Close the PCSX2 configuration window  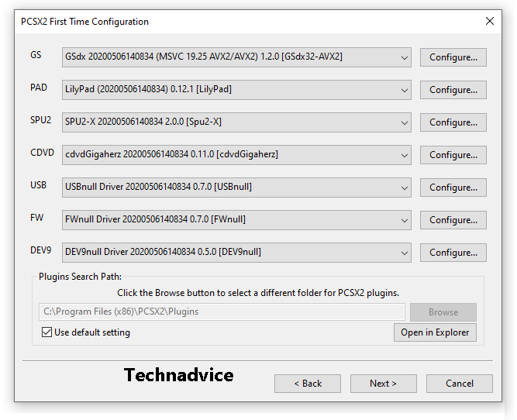tap(490, 21)
